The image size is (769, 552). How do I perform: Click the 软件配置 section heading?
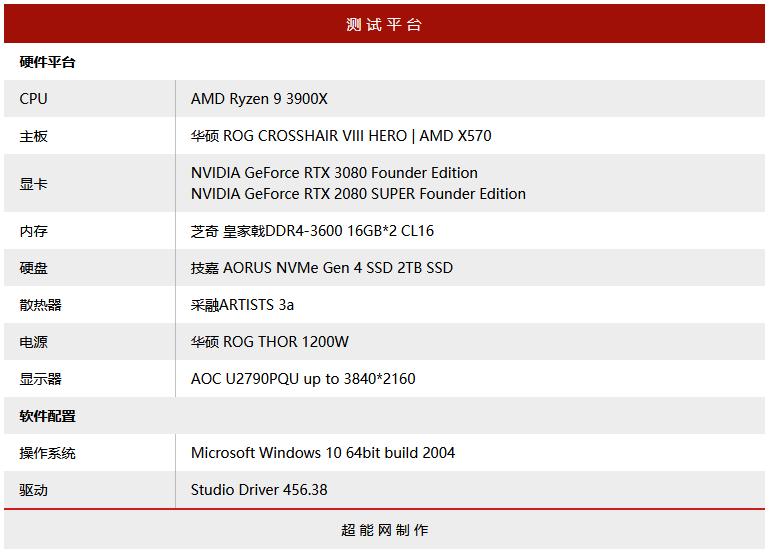coord(47,416)
